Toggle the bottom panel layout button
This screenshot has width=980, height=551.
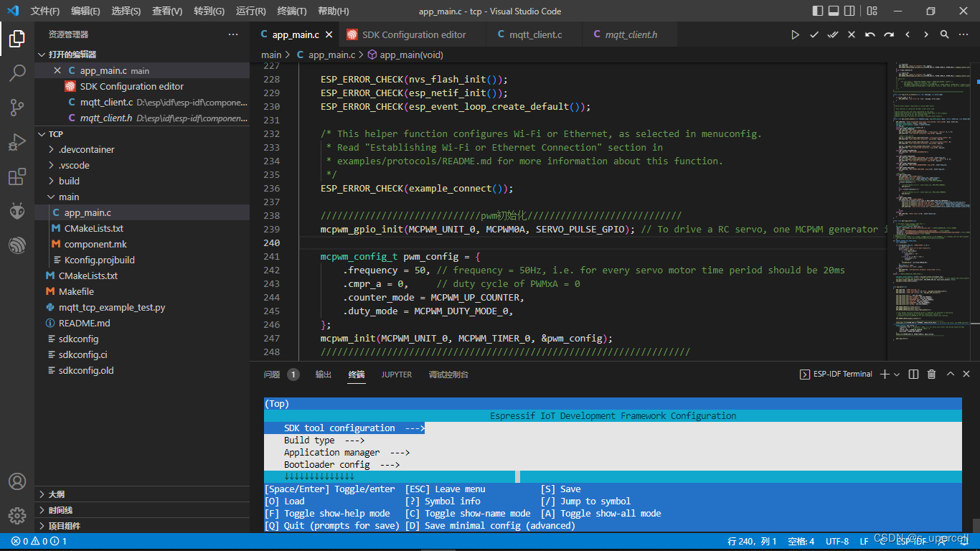click(834, 11)
